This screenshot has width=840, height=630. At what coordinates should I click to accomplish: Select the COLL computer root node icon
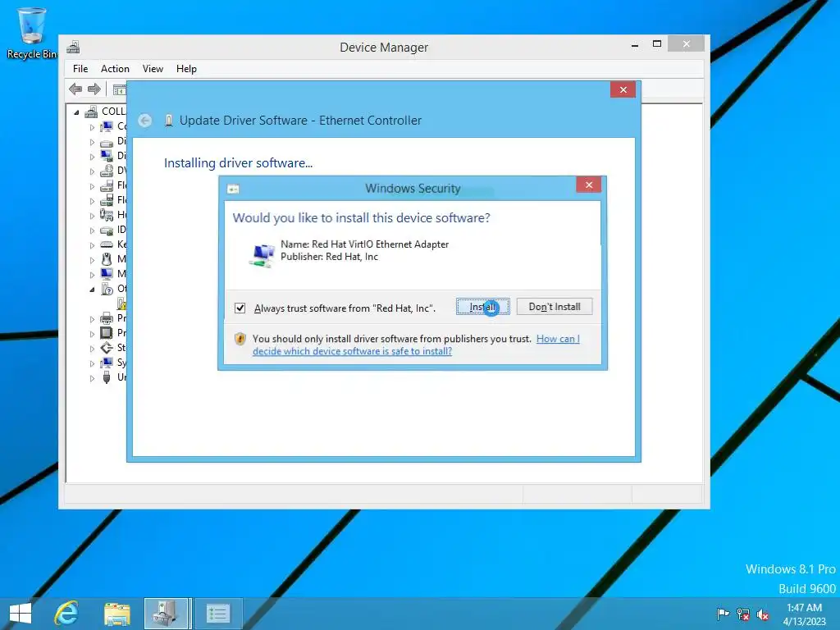(92, 112)
